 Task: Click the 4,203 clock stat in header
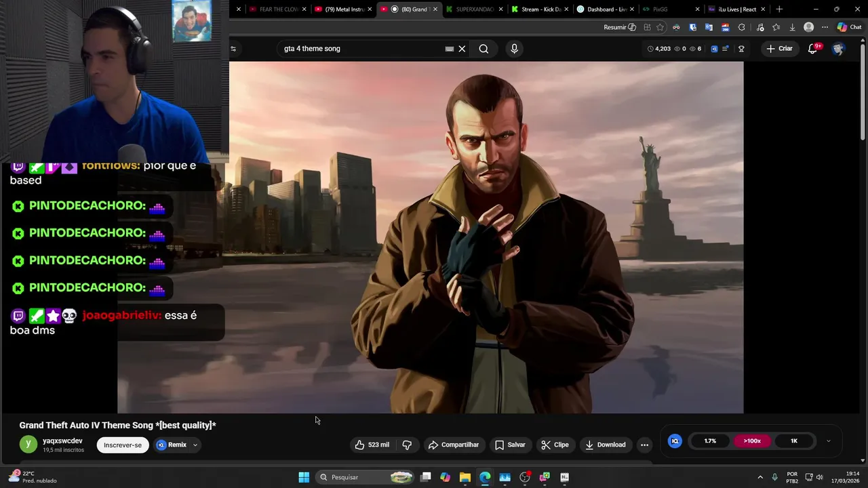[x=658, y=49]
